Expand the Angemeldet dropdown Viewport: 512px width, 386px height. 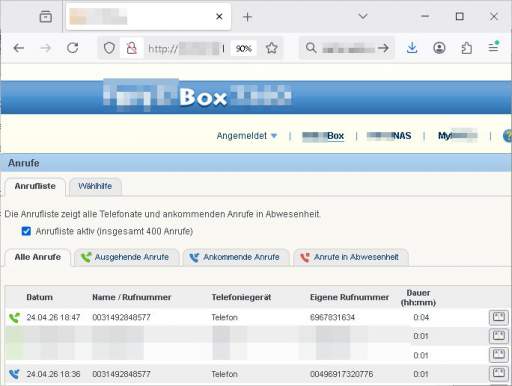pos(247,136)
